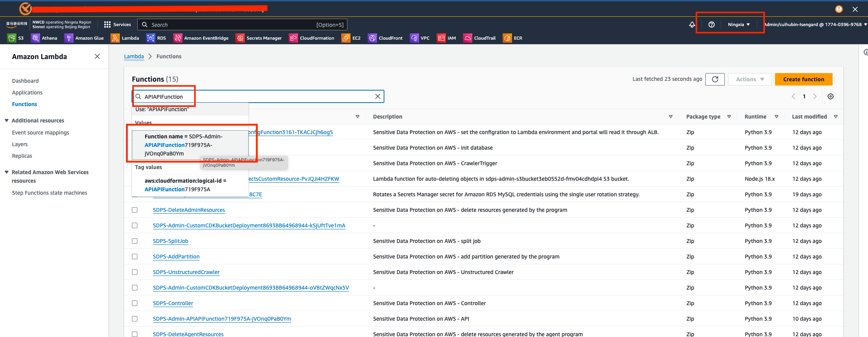The image size is (868, 337).
Task: Go to previous page of functions
Action: point(793,96)
